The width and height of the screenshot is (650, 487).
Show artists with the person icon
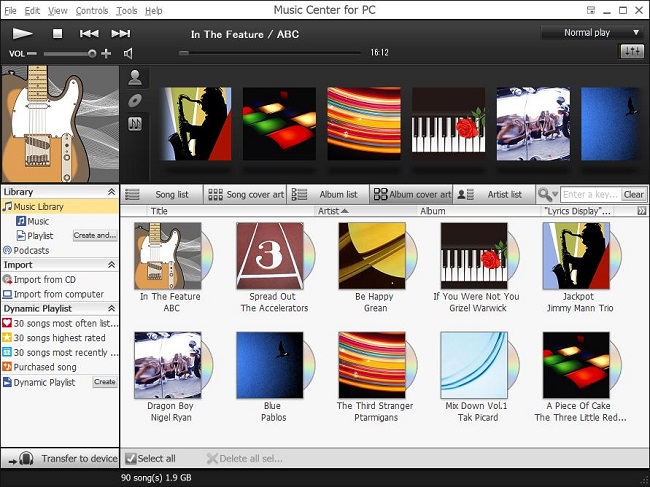point(135,78)
